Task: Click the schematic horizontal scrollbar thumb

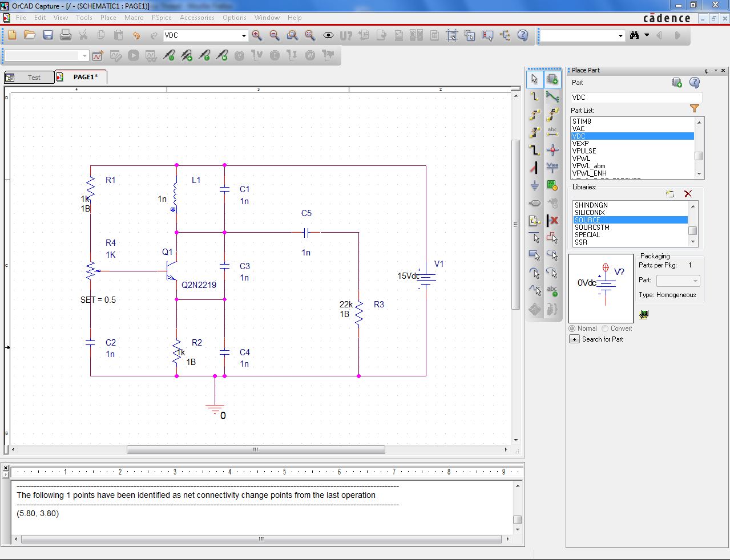Action: pos(256,450)
